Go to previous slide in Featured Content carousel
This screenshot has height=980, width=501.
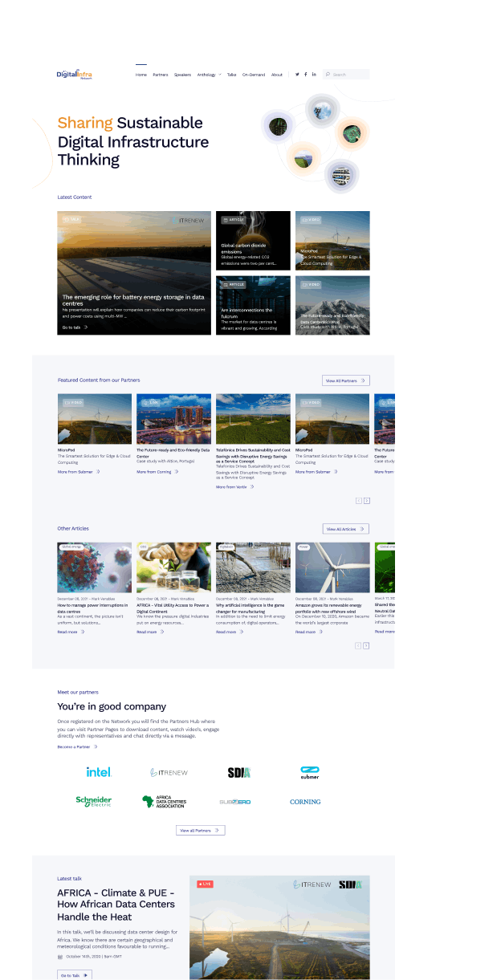point(359,501)
